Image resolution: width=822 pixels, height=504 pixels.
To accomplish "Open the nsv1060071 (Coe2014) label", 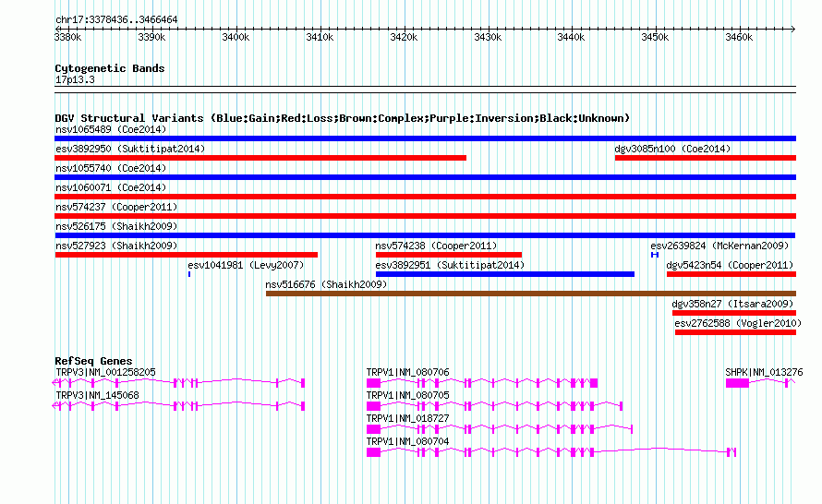I will pyautogui.click(x=111, y=187).
